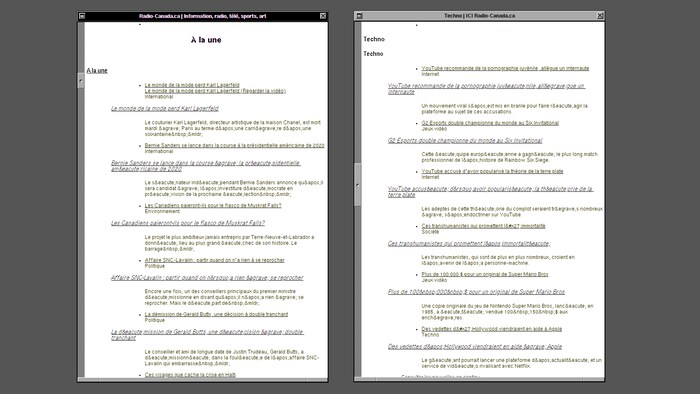The width and height of the screenshot is (700, 394).
Task: Click 'Société' label under transhumanistes link
Action: coord(430,232)
